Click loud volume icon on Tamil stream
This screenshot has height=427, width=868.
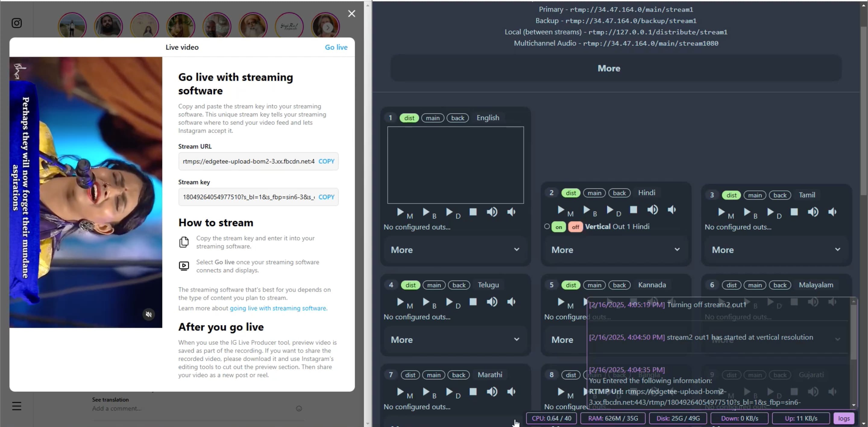pos(813,212)
